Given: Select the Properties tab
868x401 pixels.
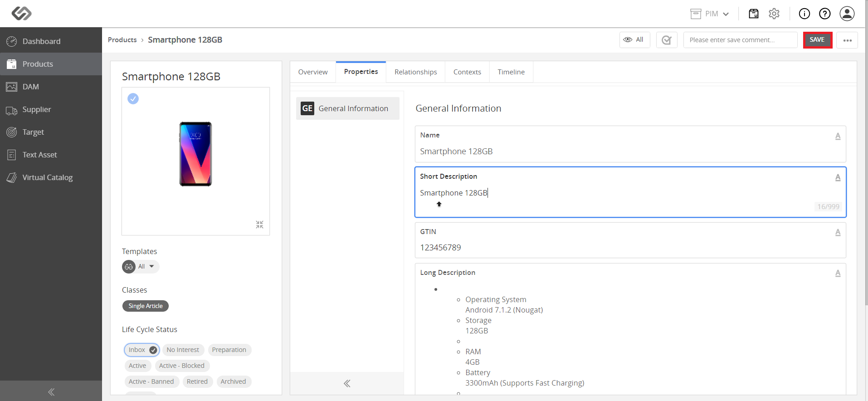Looking at the screenshot, I should [x=361, y=72].
